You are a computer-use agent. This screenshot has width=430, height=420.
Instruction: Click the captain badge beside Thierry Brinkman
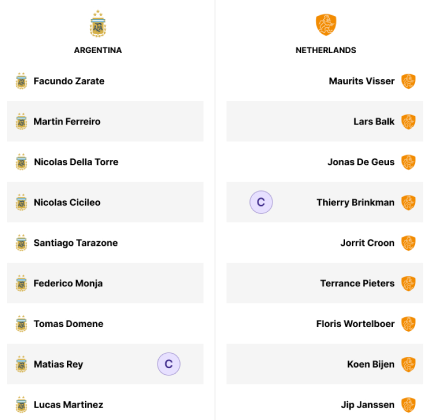(x=261, y=202)
